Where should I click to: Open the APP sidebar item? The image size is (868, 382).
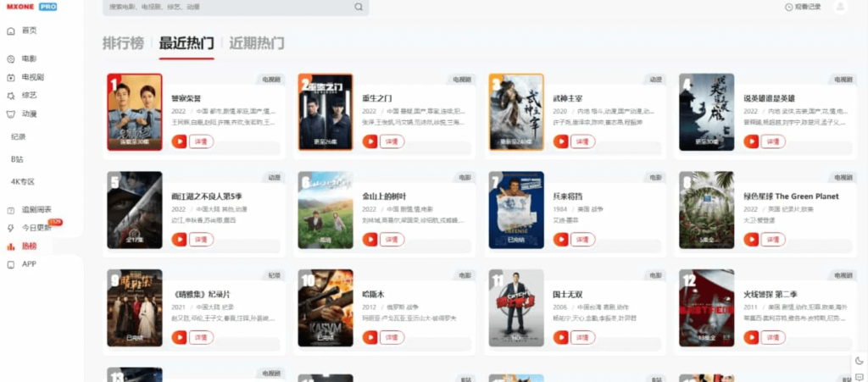[x=22, y=264]
